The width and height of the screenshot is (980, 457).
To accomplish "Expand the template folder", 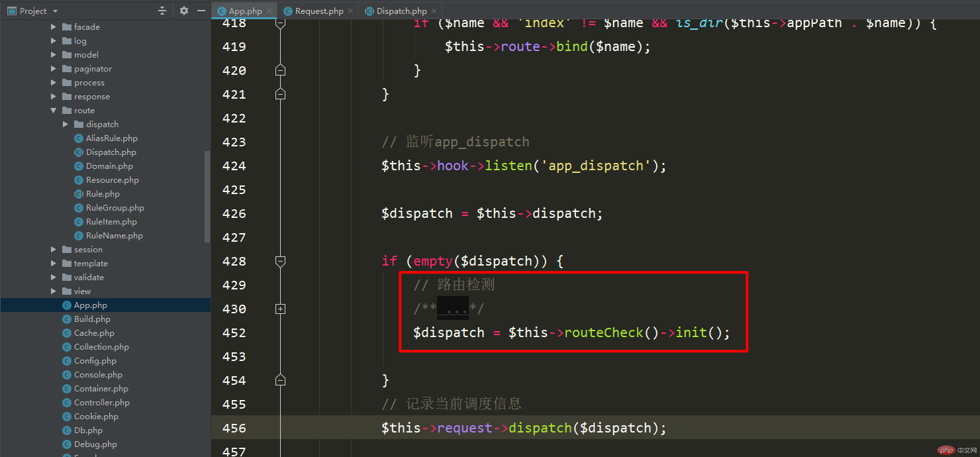I will click(54, 264).
